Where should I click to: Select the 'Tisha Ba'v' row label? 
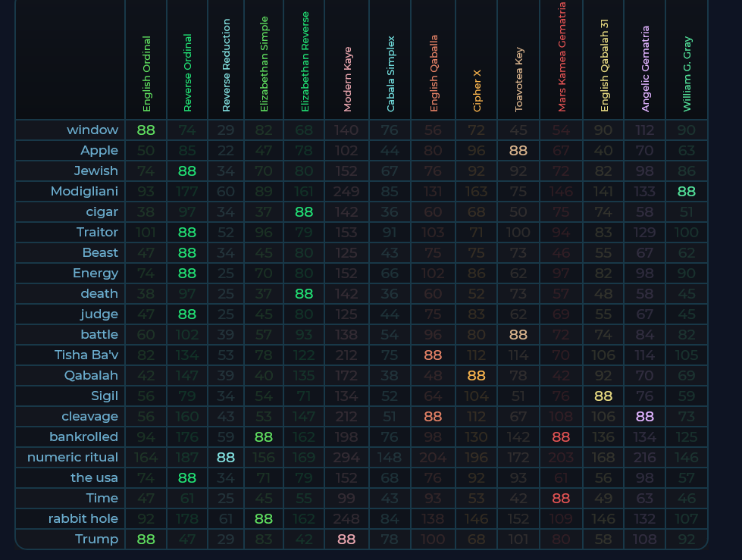tap(86, 355)
